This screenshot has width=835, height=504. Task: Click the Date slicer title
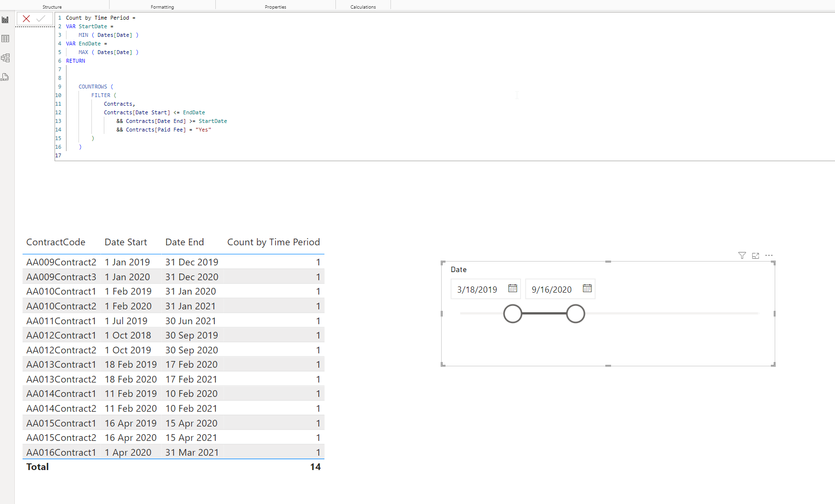click(458, 270)
